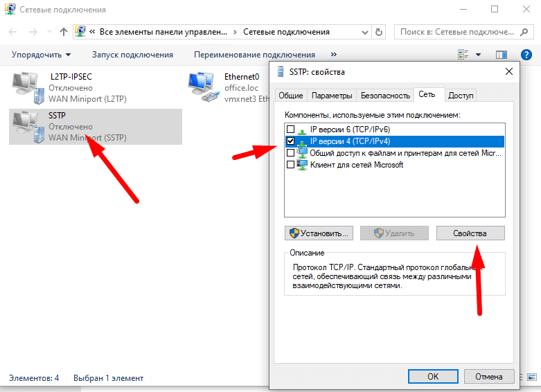
Task: Click the file and printer sharing icon
Action: point(302,153)
